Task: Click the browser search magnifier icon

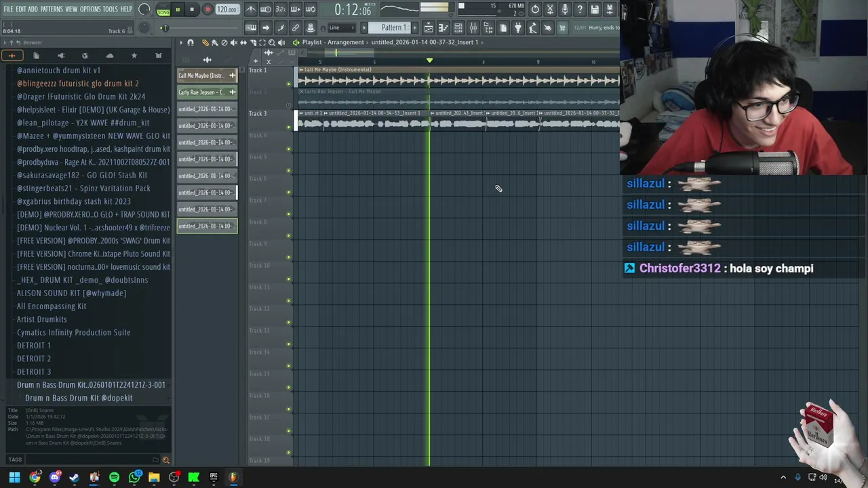Action: tap(165, 460)
